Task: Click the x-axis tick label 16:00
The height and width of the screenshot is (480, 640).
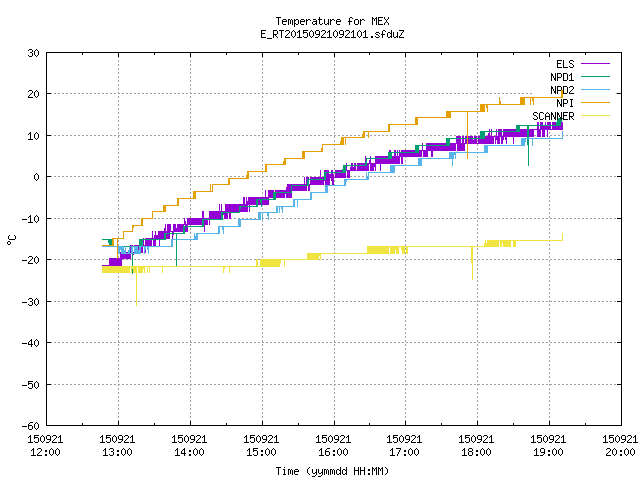Action: [x=333, y=452]
